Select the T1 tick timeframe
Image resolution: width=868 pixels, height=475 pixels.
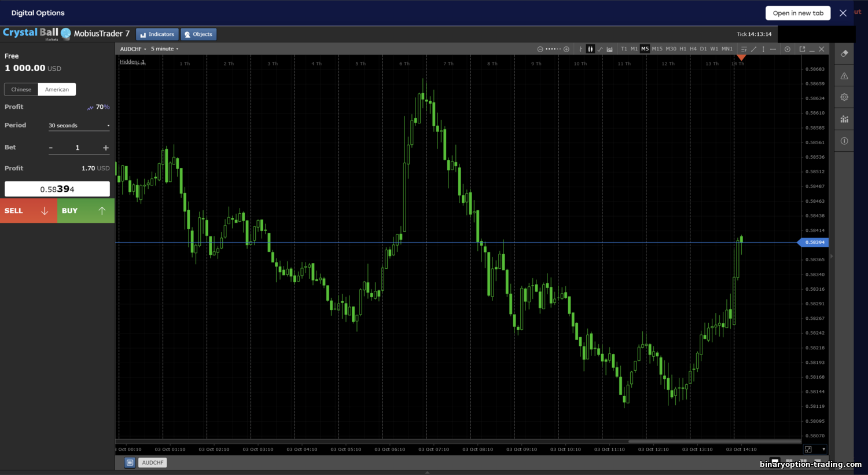click(x=624, y=49)
